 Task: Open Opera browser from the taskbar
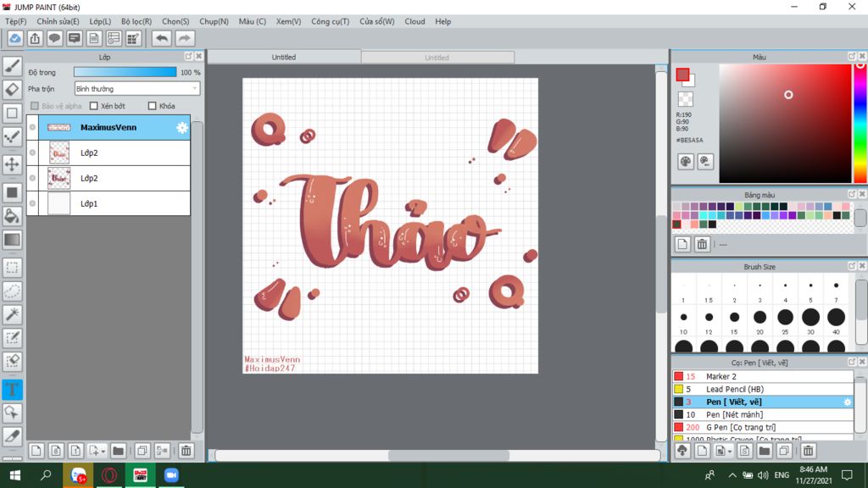109,474
